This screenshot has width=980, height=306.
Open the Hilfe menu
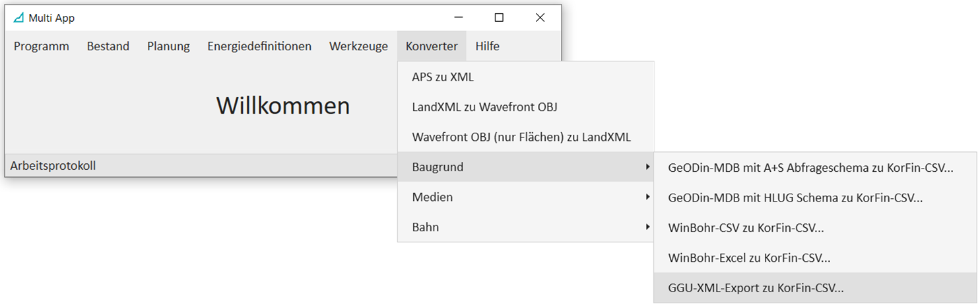click(487, 46)
